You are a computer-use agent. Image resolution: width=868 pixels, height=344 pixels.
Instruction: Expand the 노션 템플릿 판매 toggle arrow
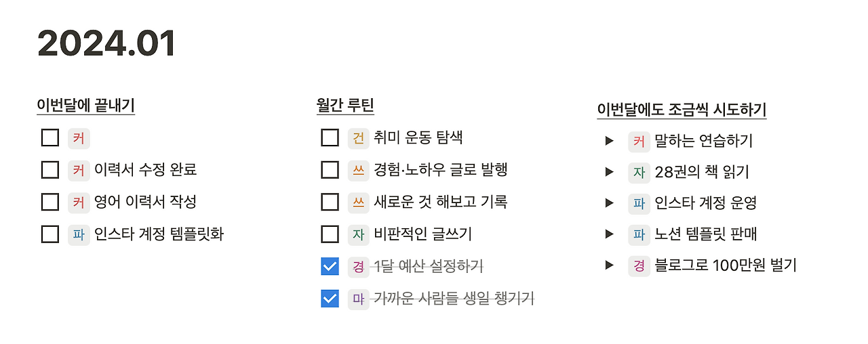coord(609,234)
